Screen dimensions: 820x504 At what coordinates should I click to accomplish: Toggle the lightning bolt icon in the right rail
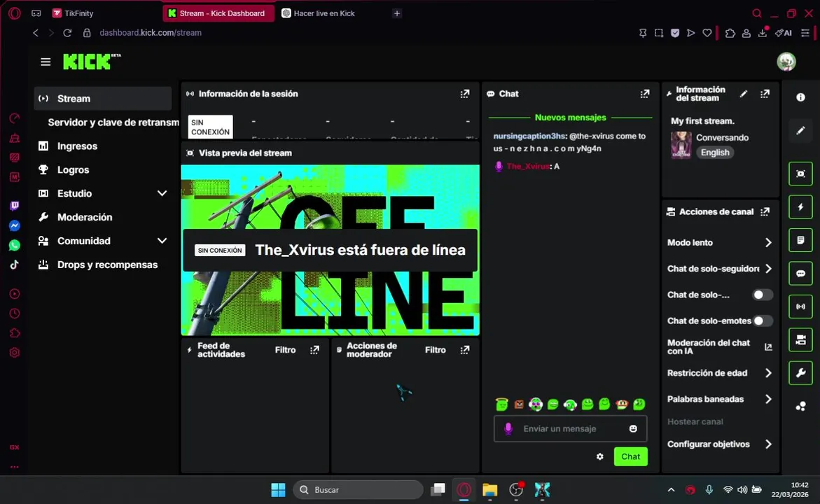click(800, 207)
